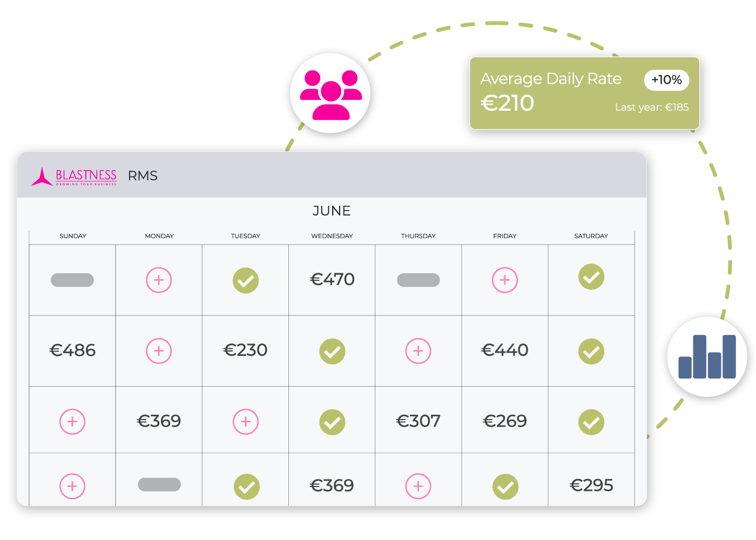Open the blue bar chart icon
Image resolution: width=756 pixels, height=540 pixels.
[707, 357]
